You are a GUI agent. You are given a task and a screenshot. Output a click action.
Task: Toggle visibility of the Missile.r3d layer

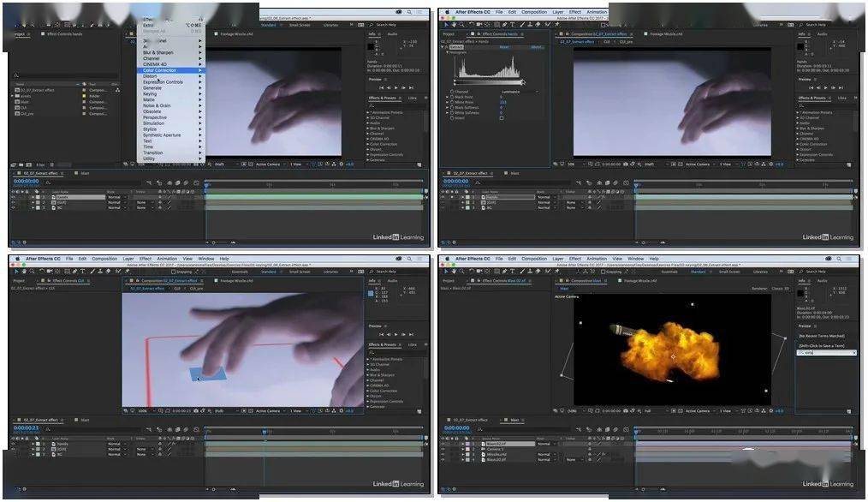443,454
